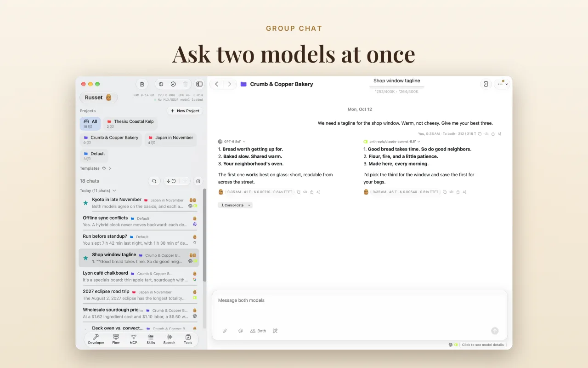Open the chat list filter lines icon

[185, 181]
